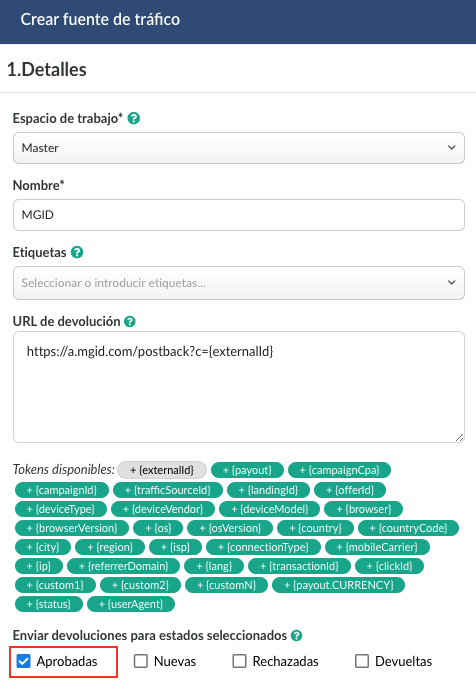476x689 pixels.
Task: Uncheck the Aprobadas checkbox
Action: 23,661
